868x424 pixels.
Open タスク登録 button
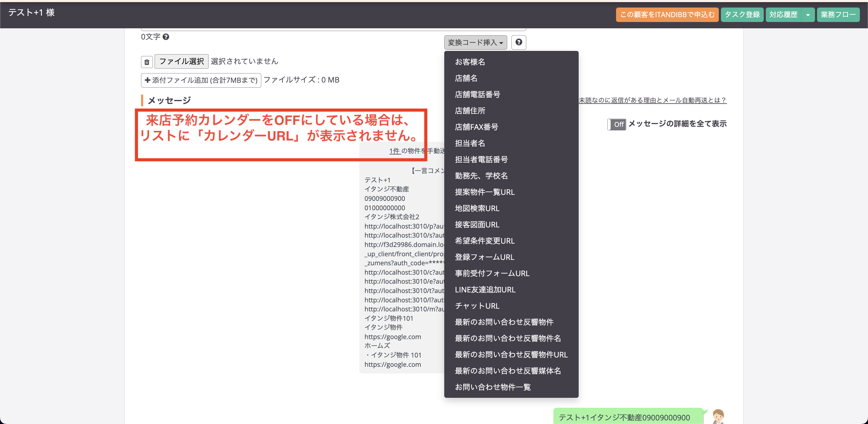[x=742, y=15]
